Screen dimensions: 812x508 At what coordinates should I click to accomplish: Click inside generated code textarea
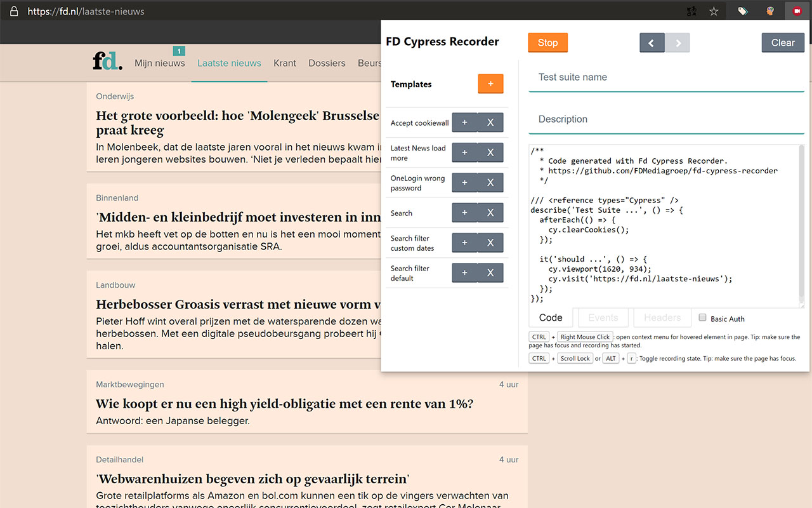pyautogui.click(x=663, y=226)
